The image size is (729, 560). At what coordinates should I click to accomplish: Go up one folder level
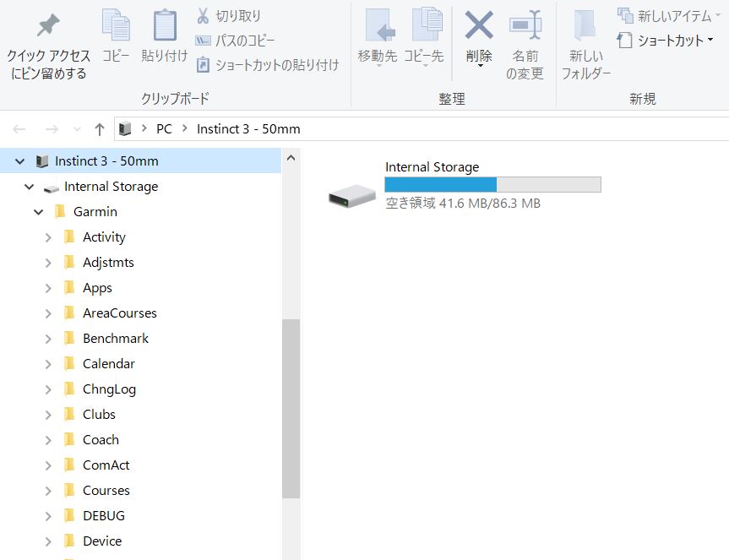[99, 128]
